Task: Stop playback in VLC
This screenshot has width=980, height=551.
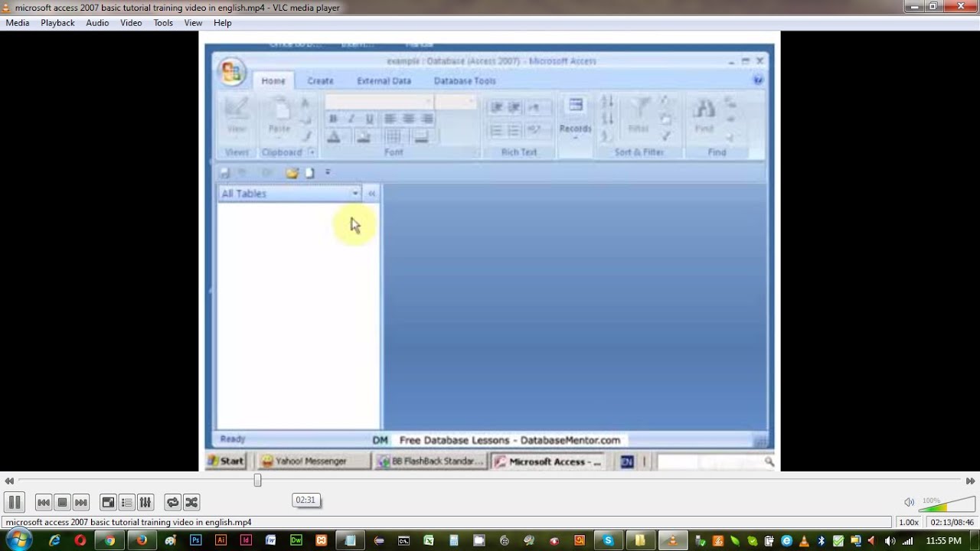Action: (62, 502)
